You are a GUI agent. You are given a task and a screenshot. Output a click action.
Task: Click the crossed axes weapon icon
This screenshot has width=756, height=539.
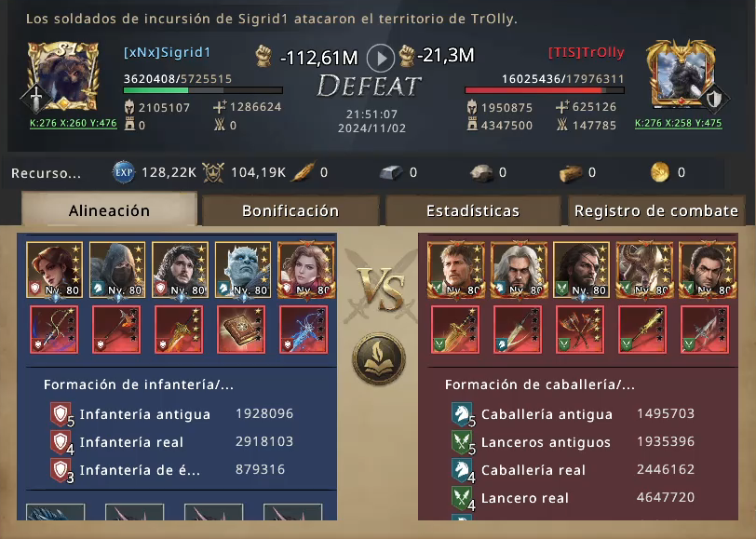pos(579,330)
